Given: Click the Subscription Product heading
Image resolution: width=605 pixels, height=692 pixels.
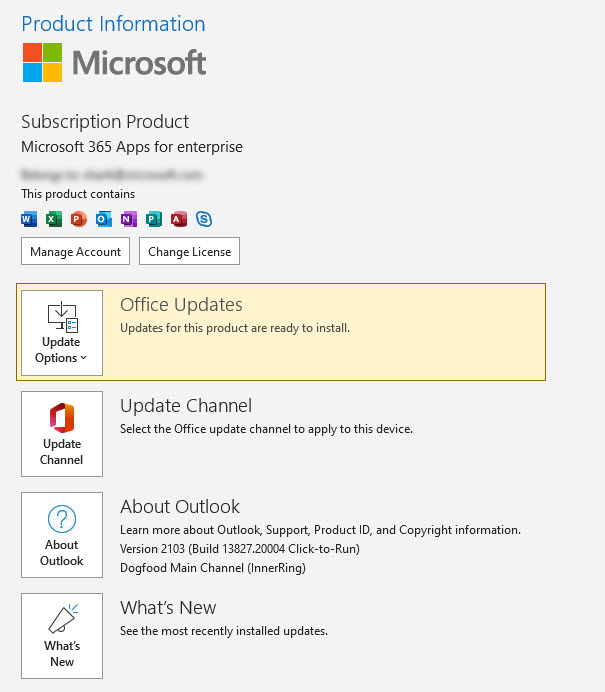Looking at the screenshot, I should click(105, 122).
